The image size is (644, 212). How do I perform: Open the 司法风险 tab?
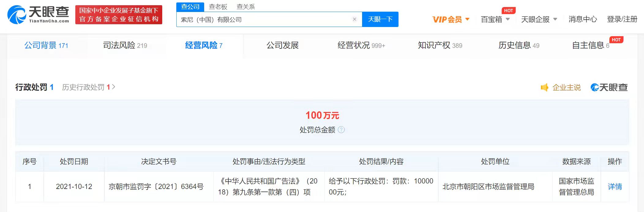(125, 45)
